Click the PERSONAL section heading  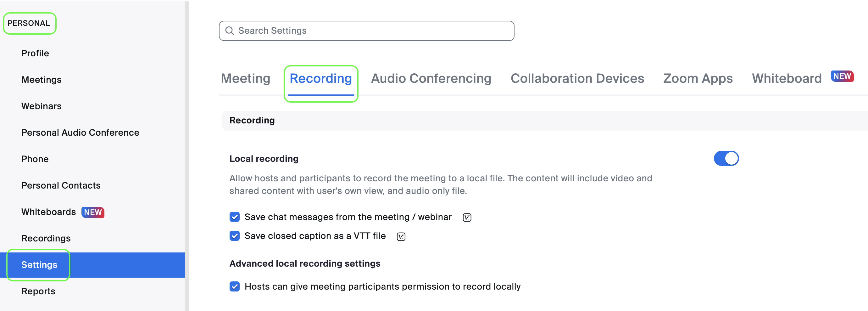[29, 23]
